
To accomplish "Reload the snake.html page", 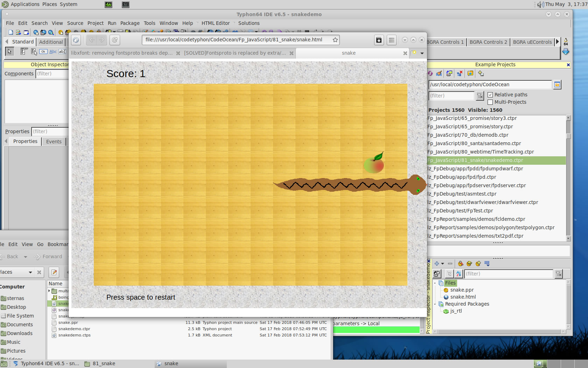I will tap(114, 40).
